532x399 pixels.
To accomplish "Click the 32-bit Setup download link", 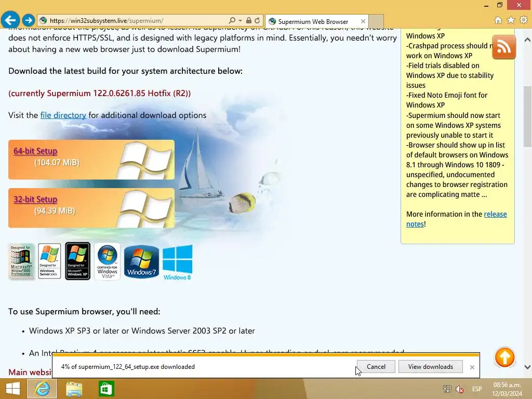I will 35,199.
